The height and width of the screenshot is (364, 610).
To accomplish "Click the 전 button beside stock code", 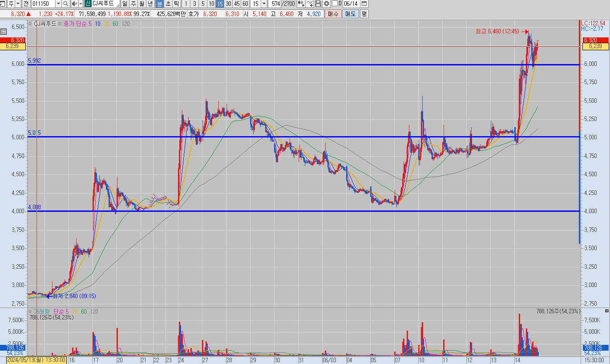I will [26, 4].
